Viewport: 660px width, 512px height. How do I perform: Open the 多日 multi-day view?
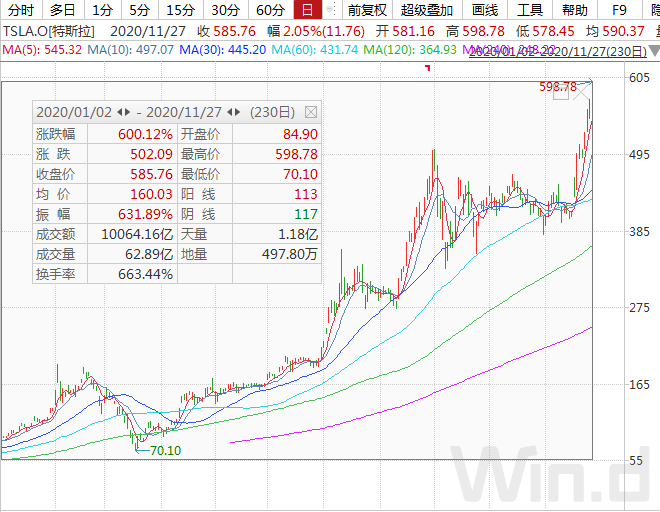(63, 10)
